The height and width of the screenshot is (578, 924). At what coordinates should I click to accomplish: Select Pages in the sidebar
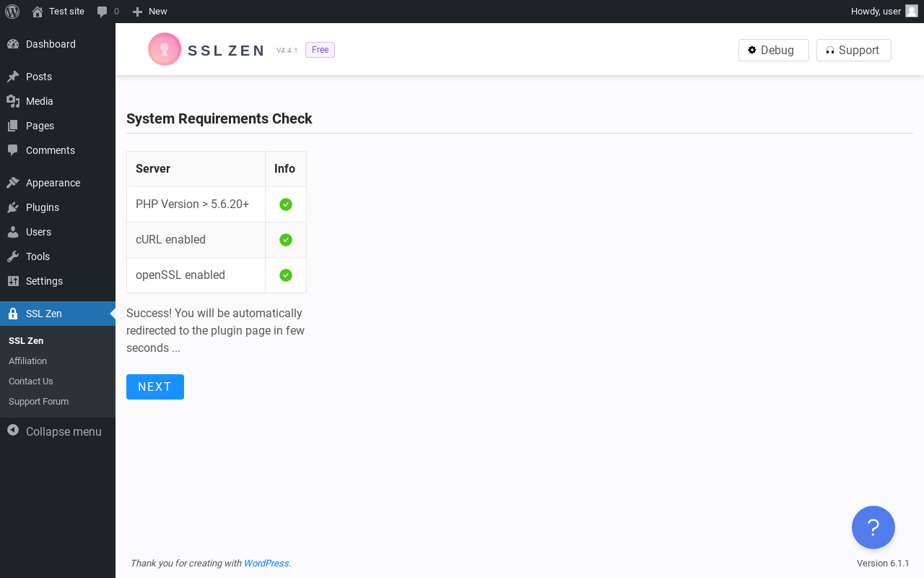pos(58,126)
